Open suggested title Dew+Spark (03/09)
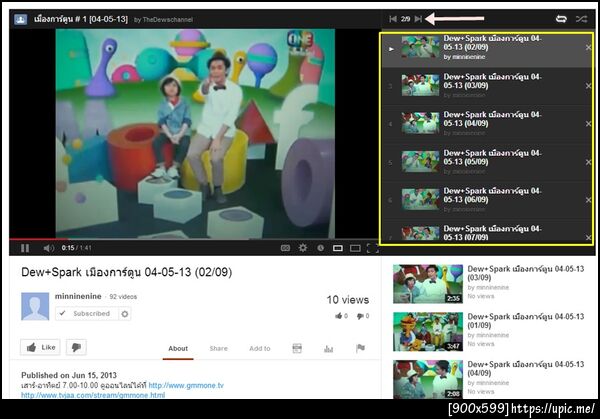The height and width of the screenshot is (419, 600). point(526,273)
